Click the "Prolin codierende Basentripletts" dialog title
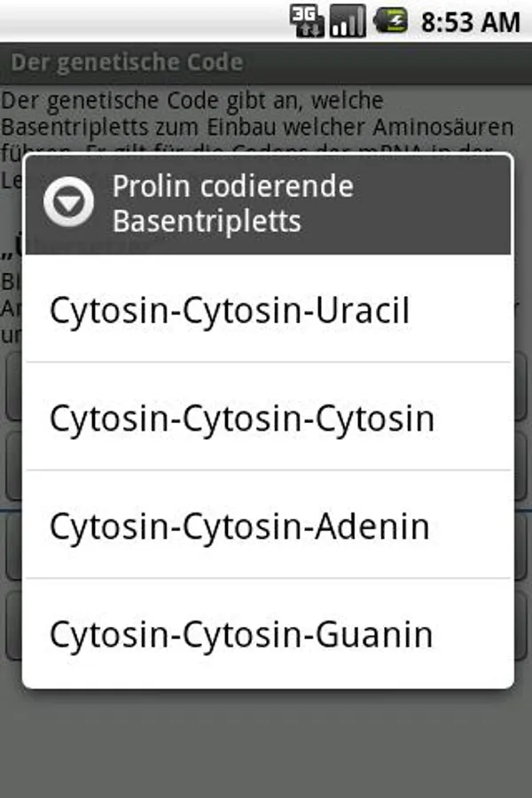Screen dimensions: 532x798 (x=232, y=203)
